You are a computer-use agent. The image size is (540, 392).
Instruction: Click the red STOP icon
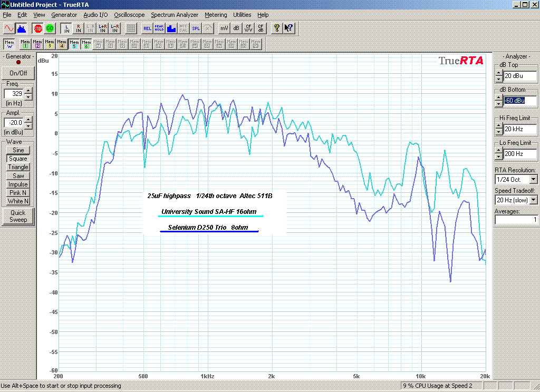pos(38,28)
